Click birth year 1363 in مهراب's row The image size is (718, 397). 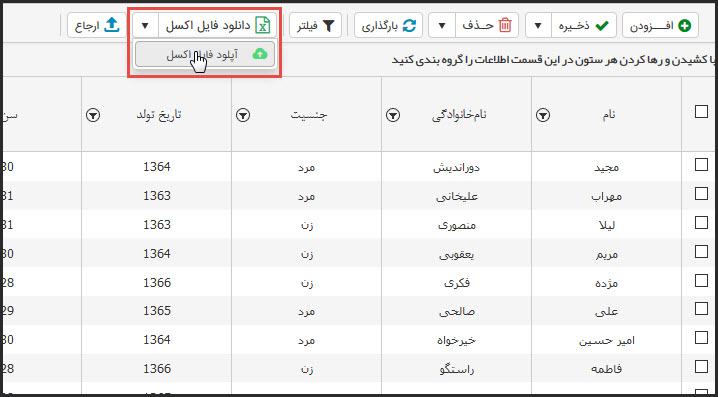tap(157, 196)
